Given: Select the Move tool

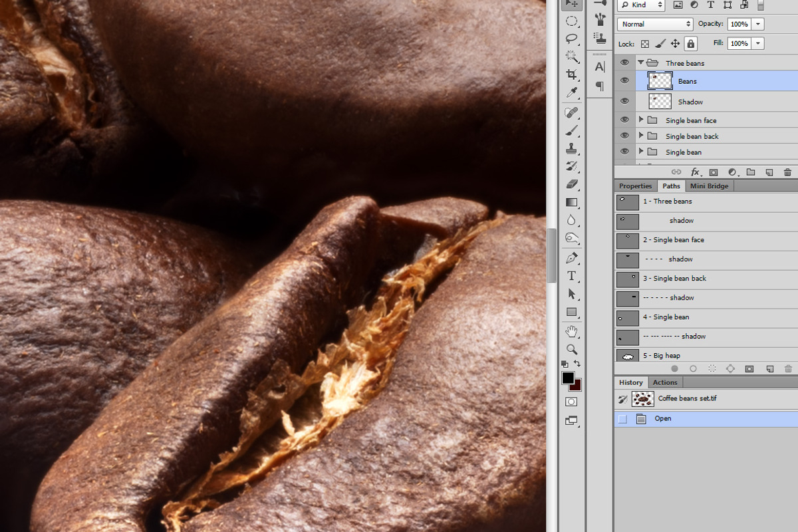Looking at the screenshot, I should coord(571,4).
